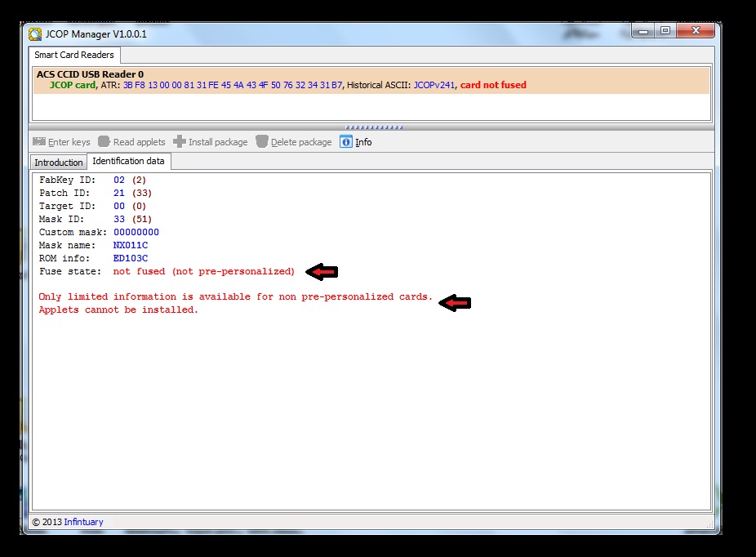
Task: Click the ED103C ROM info value
Action: click(x=131, y=259)
